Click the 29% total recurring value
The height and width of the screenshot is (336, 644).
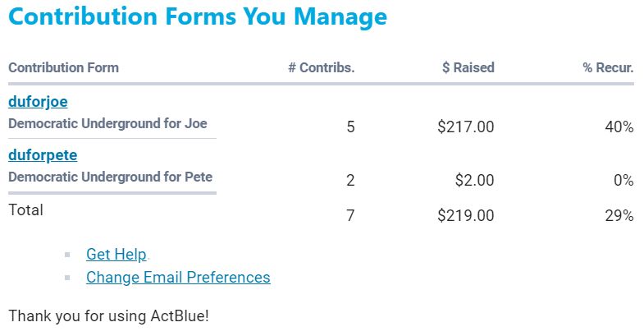pyautogui.click(x=619, y=216)
